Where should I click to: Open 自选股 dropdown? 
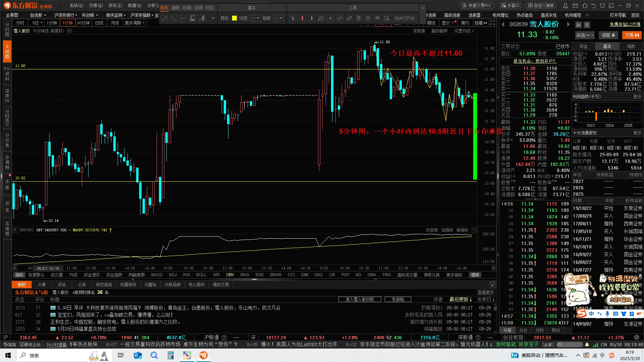(x=38, y=15)
